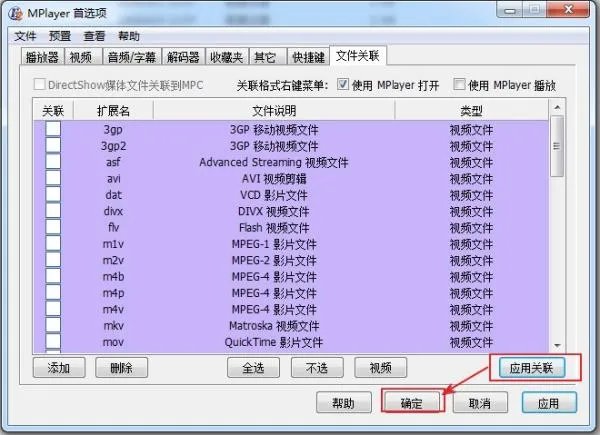Image resolution: width=600 pixels, height=435 pixels.
Task: Click the 添加 button
Action: pyautogui.click(x=59, y=368)
